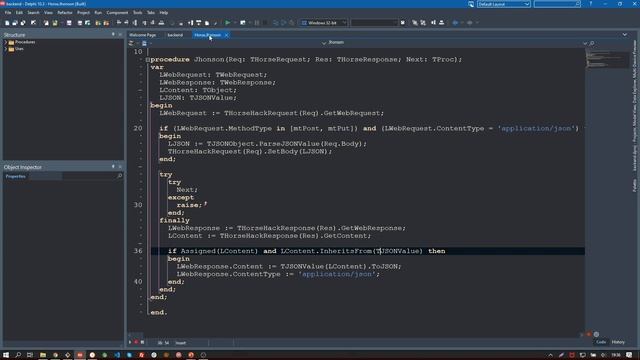Click the 'raise;' statement in code

click(189, 205)
